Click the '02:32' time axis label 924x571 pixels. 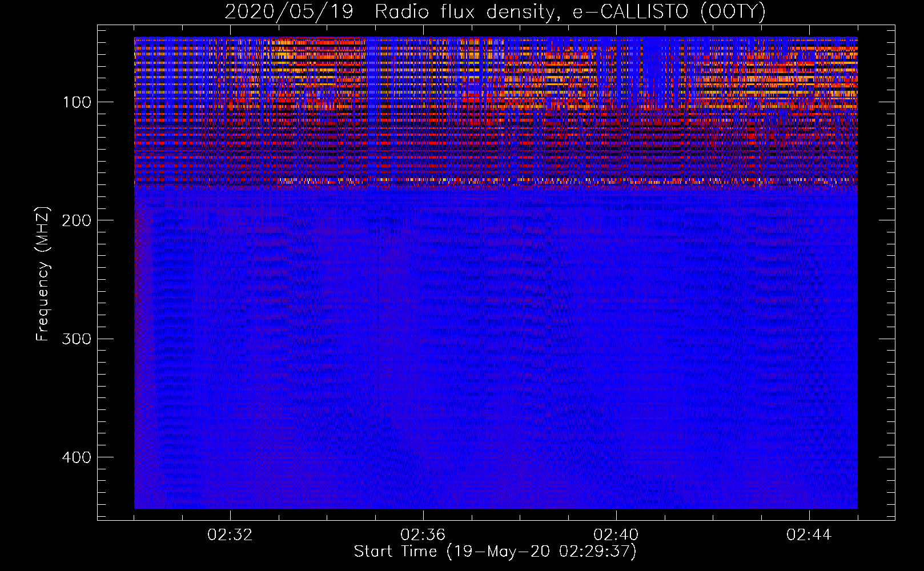[230, 535]
